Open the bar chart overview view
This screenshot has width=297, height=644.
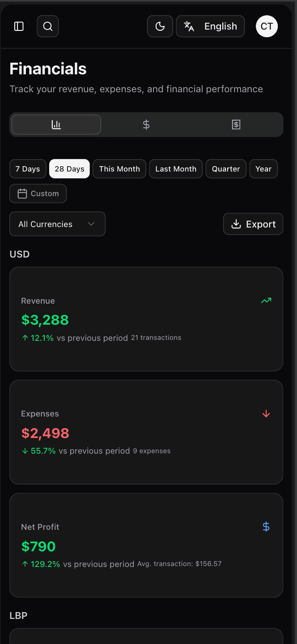click(56, 124)
